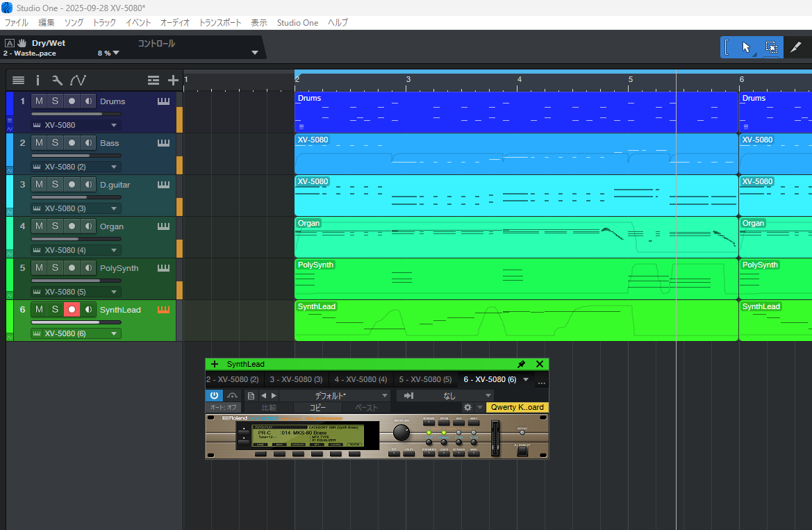Image resolution: width=812 pixels, height=530 pixels.
Task: Pin the SynthLead plugin window
Action: pyautogui.click(x=521, y=364)
